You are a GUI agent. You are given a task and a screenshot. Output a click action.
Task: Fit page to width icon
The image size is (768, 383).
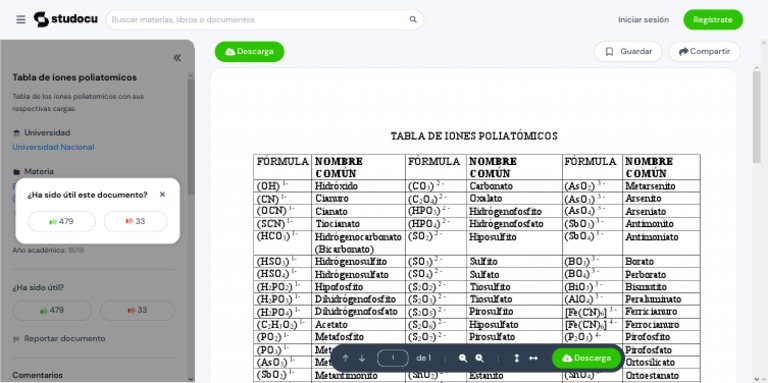pos(533,358)
